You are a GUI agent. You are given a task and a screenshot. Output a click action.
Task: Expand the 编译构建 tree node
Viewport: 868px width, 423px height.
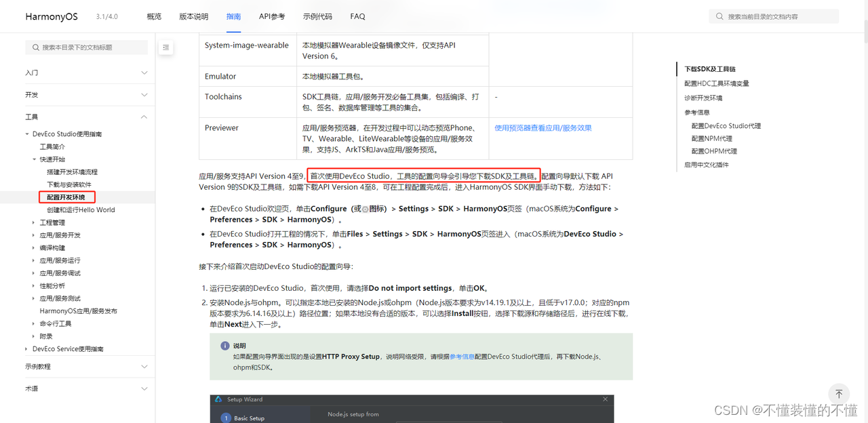[x=34, y=247]
